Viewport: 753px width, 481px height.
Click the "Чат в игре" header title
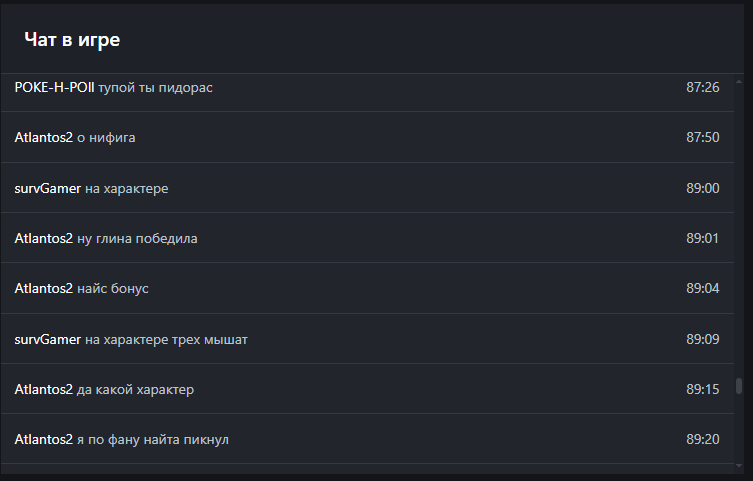click(72, 40)
